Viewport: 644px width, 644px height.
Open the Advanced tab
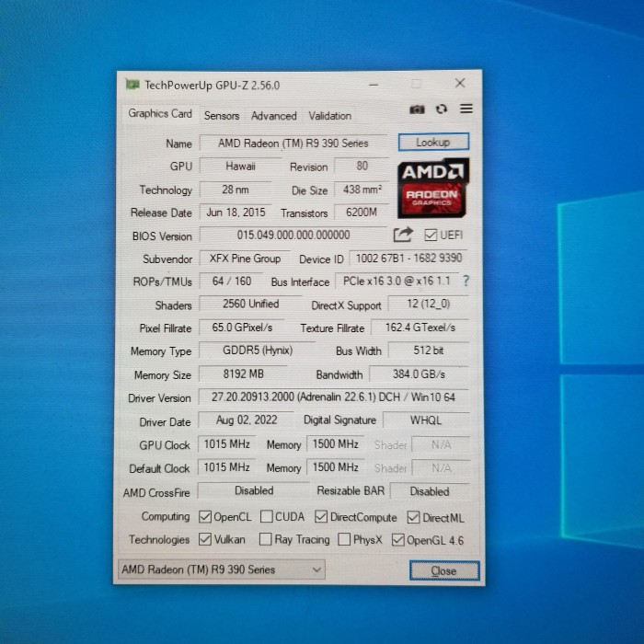click(274, 116)
